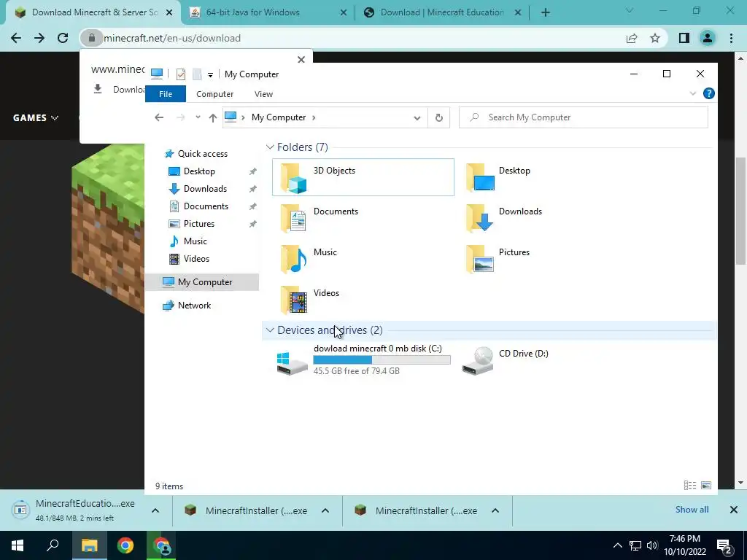Open the recent locations dropdown arrow
This screenshot has height=560, width=747.
coord(198,117)
